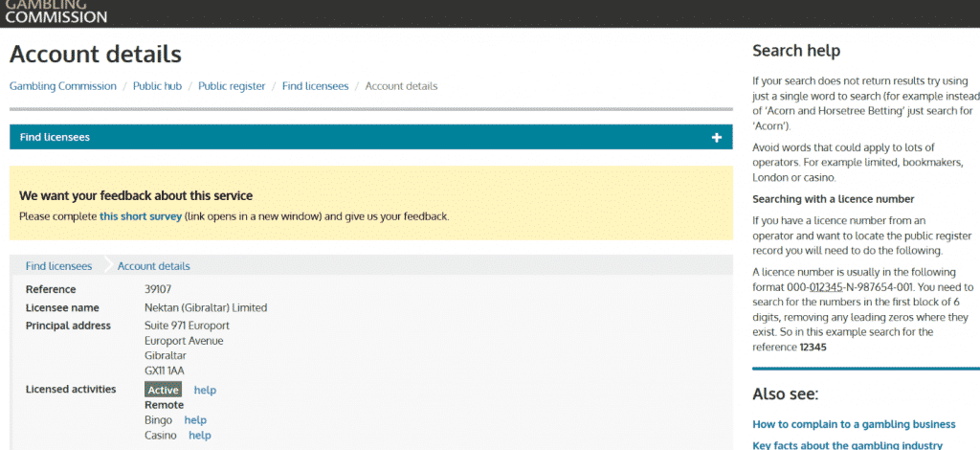Viewport: 980px width, 450px height.
Task: Select the Account details step tab
Action: click(154, 266)
